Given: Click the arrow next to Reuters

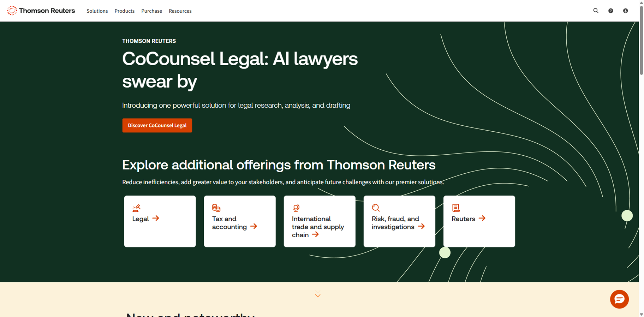Looking at the screenshot, I should (x=482, y=219).
